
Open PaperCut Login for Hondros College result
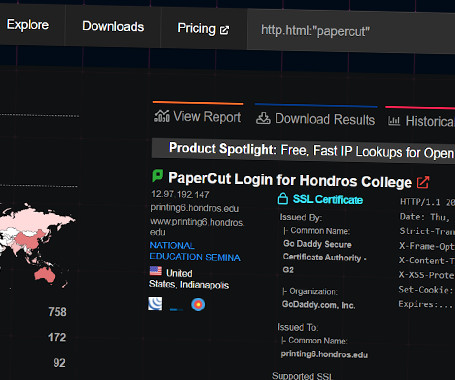pyautogui.click(x=290, y=180)
